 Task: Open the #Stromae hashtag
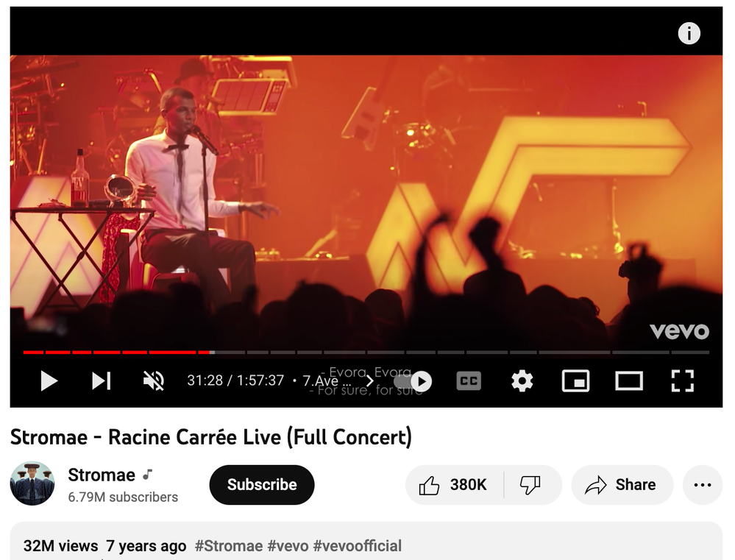(x=229, y=546)
